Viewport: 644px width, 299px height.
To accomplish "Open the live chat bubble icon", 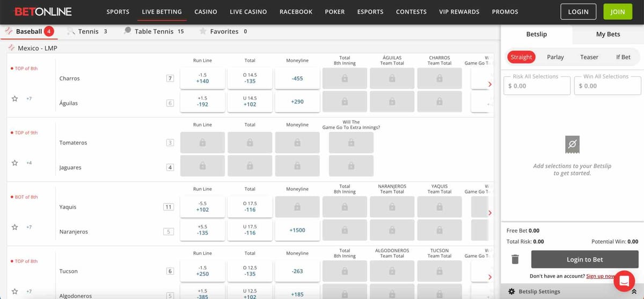I will [x=624, y=281].
